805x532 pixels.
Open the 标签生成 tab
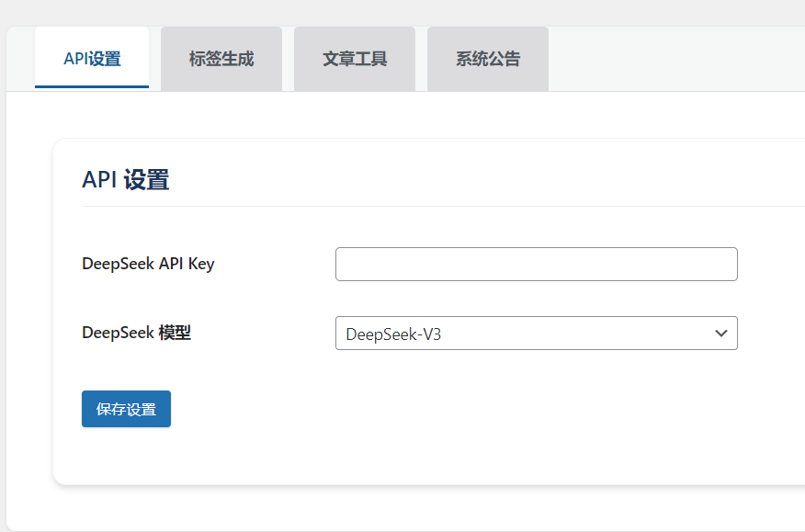221,59
